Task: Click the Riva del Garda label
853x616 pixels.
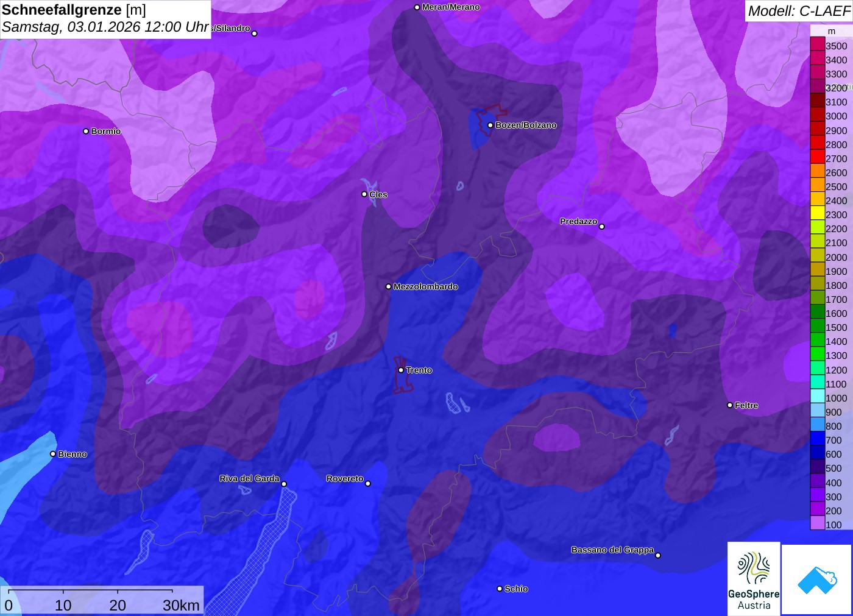Action: point(249,478)
